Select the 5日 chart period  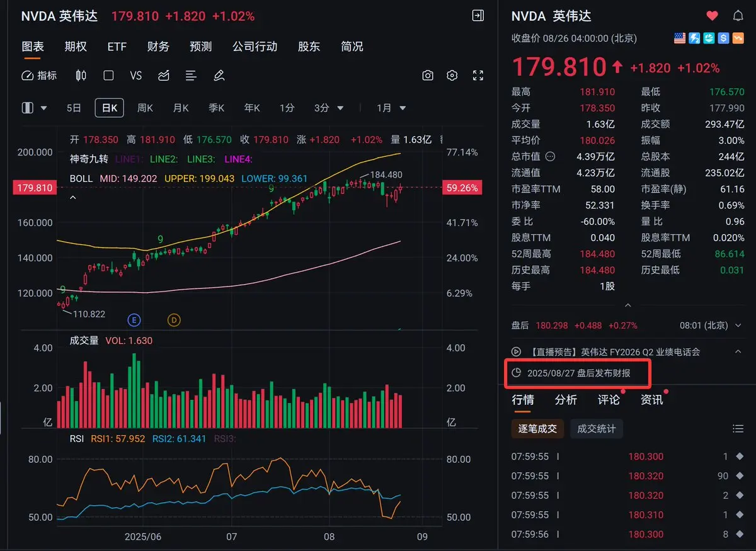74,108
